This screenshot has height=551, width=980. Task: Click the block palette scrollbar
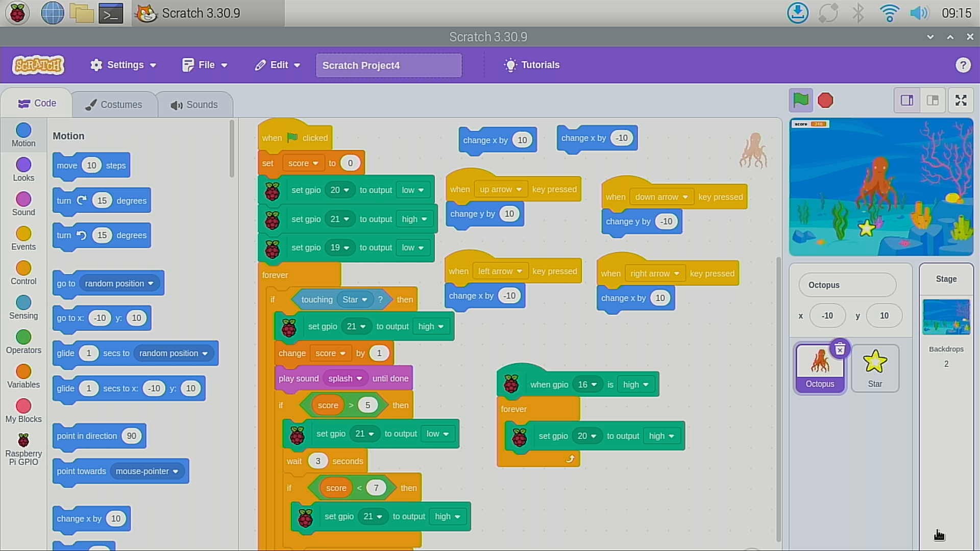(x=232, y=149)
